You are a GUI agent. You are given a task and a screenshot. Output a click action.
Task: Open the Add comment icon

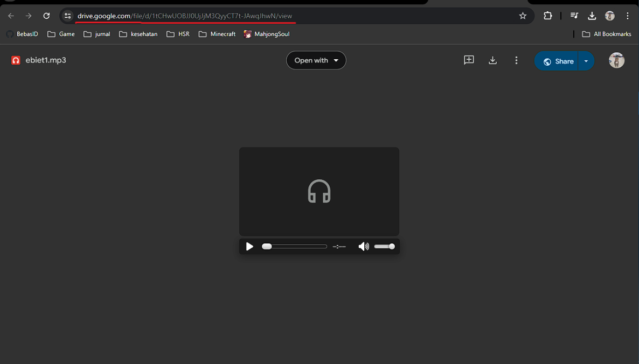click(x=469, y=60)
